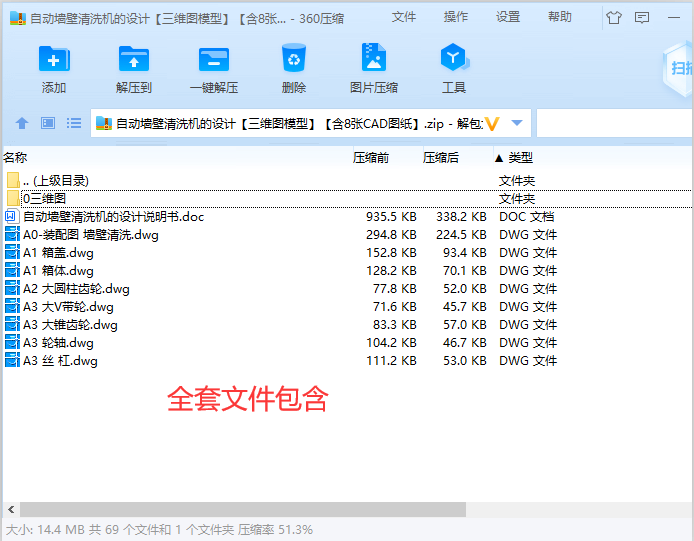
Task: Click the DOC file icon of 设计说明书.doc
Action: pos(11,216)
